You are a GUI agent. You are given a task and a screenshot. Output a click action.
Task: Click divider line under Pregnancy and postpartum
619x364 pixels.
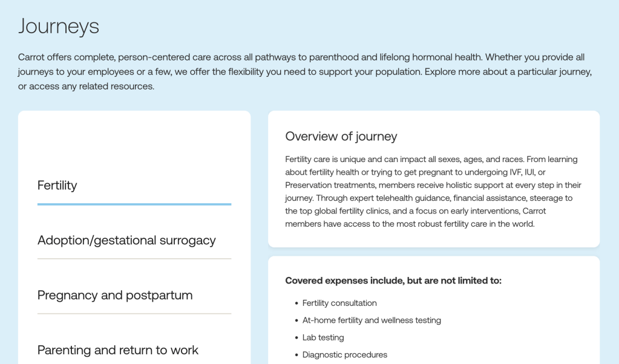click(x=134, y=314)
